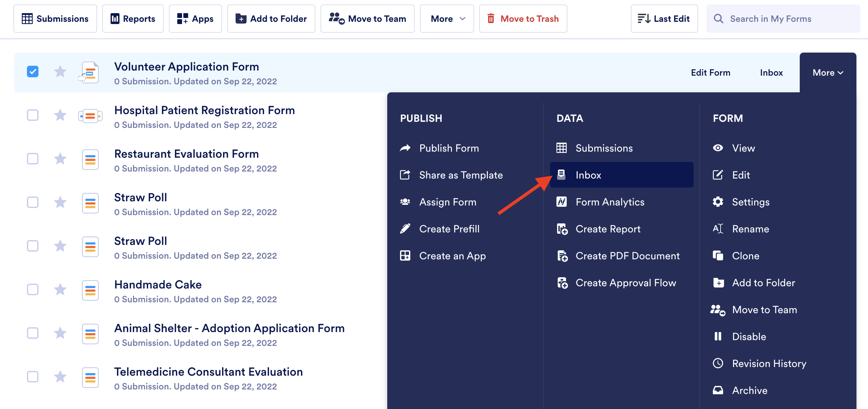Uncheck the Volunteer Application Form checkbox
Screen dimensions: 868x409
tap(33, 72)
